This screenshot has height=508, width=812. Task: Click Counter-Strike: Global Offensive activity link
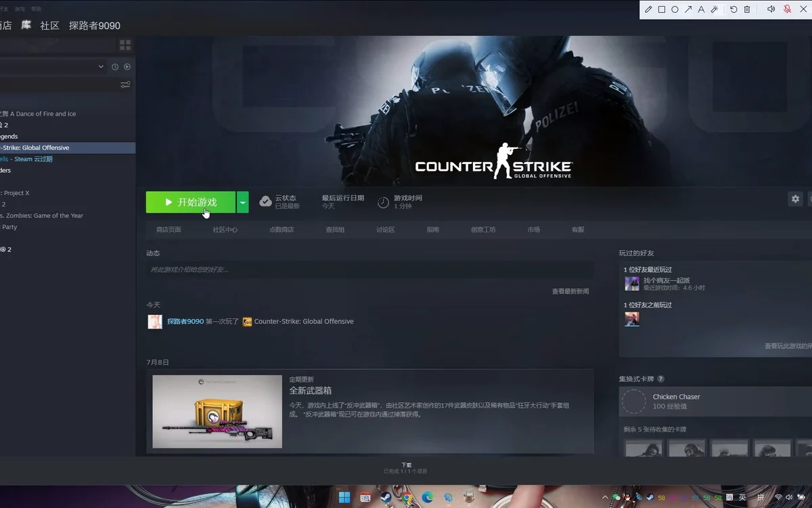coord(304,321)
